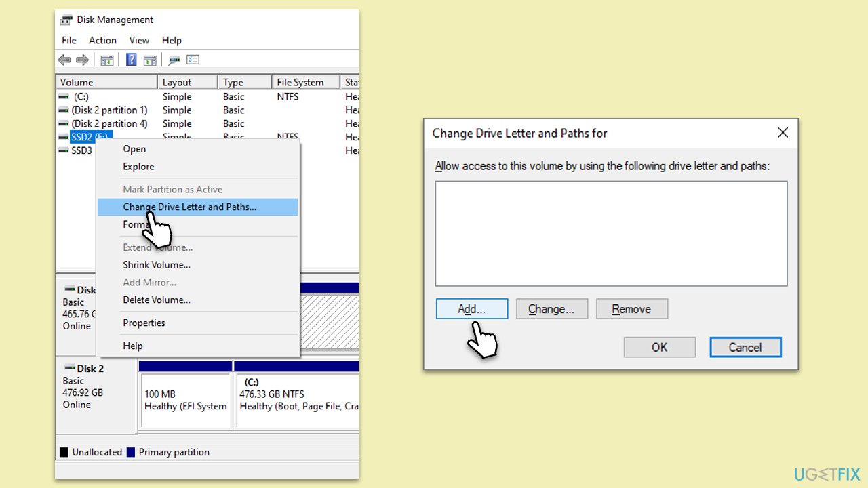Open Help using the question mark icon

pos(131,60)
